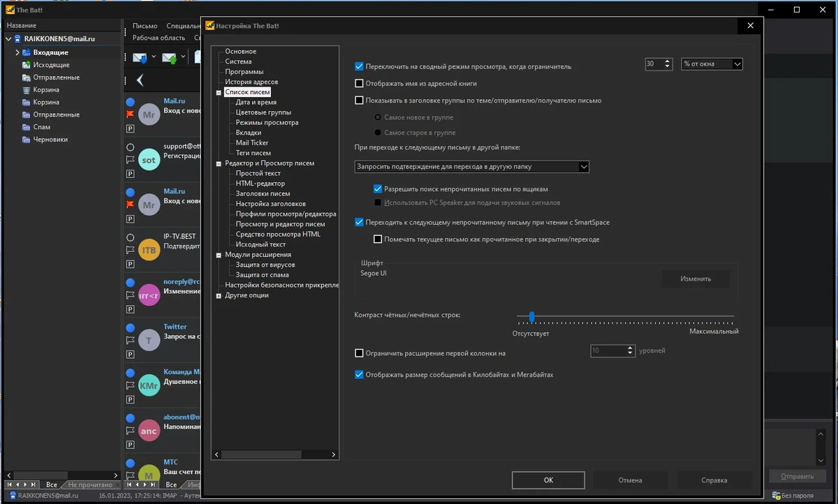Expand the Другие опции tree node
Image resolution: width=838 pixels, height=504 pixels.
(219, 295)
